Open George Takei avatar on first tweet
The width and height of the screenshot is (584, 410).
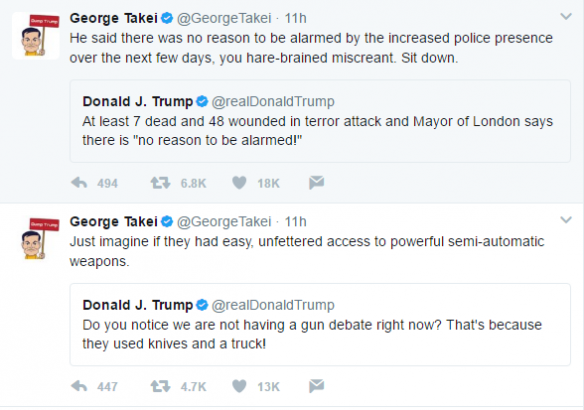36,36
